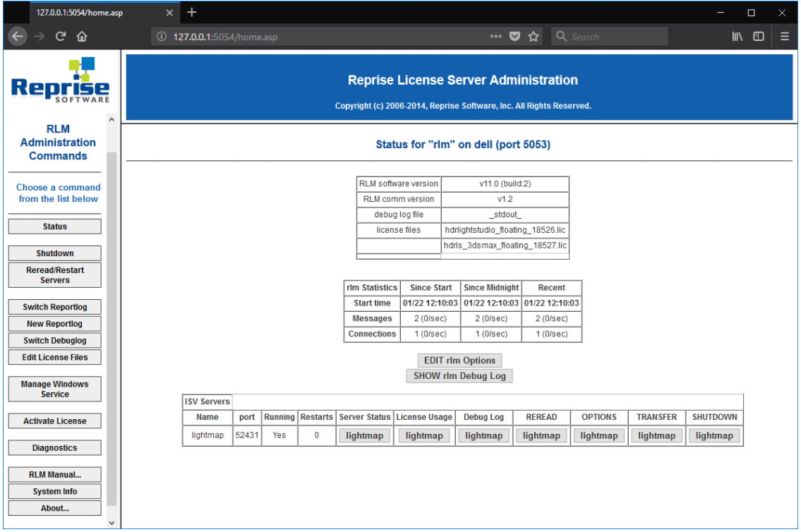Image resolution: width=801 pixels, height=532 pixels.
Task: Open the Library icon in Firefox toolbar
Action: pyautogui.click(x=737, y=36)
